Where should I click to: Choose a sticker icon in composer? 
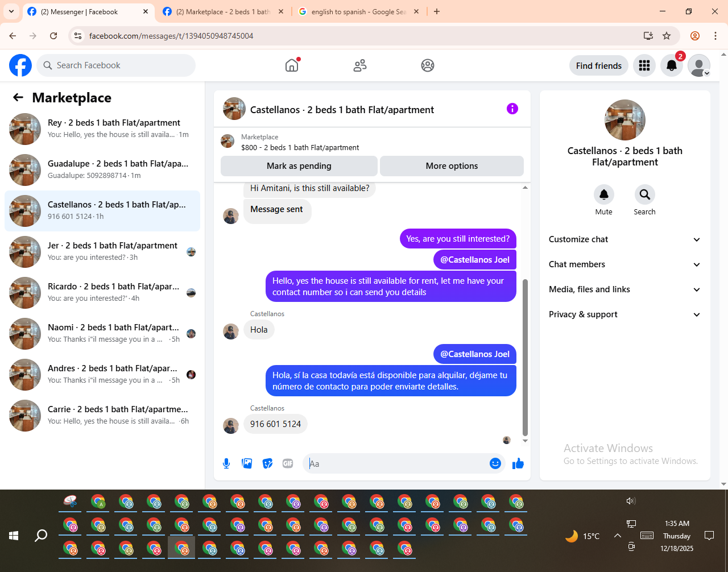coord(267,463)
